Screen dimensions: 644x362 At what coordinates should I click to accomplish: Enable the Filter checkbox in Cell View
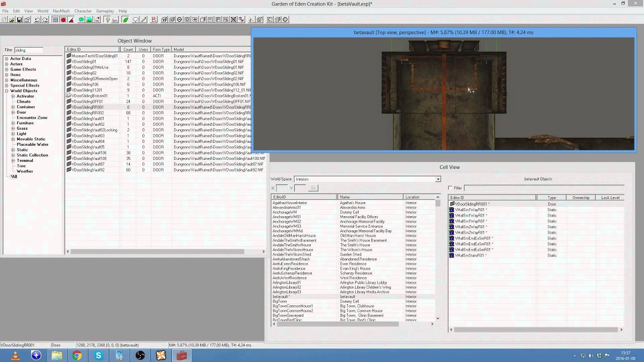coord(450,188)
